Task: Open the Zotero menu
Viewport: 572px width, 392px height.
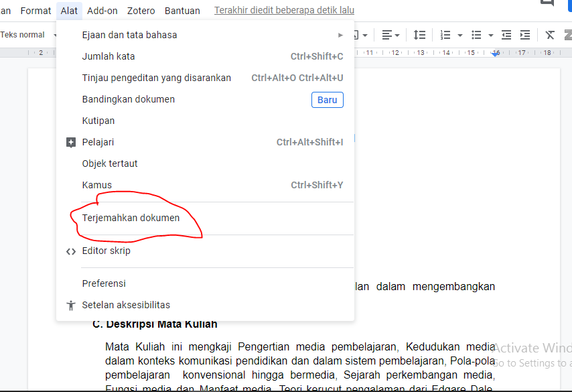Action: [x=141, y=11]
